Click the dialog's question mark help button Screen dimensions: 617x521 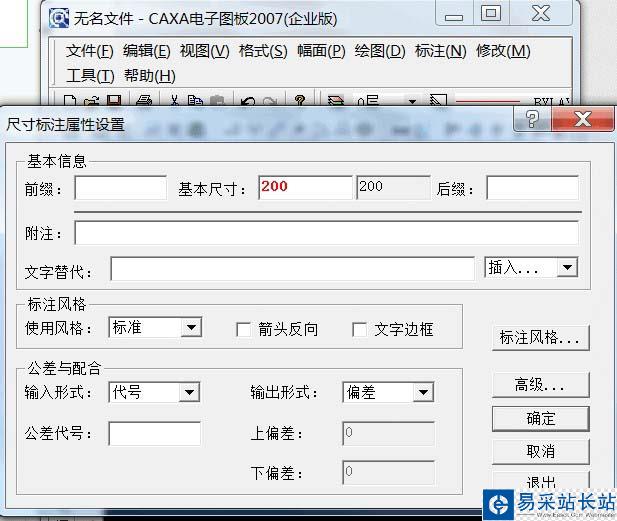point(532,118)
